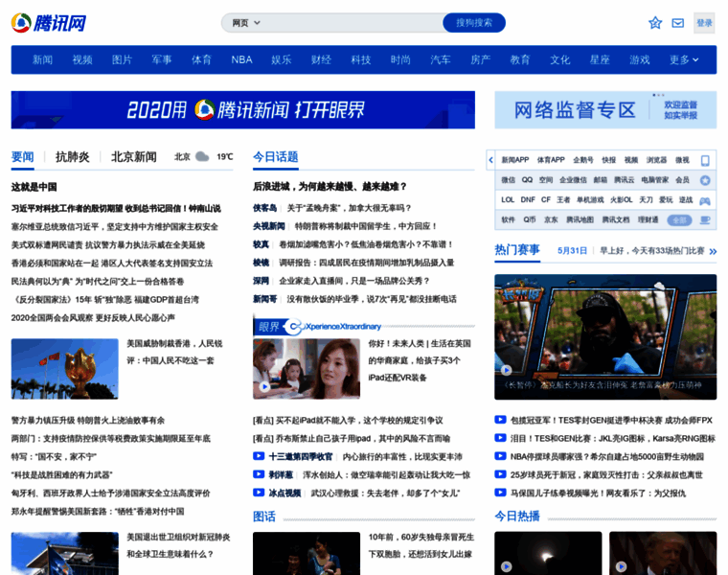
Task: Click the 2020用腾讯新闻 banner
Action: [242, 110]
